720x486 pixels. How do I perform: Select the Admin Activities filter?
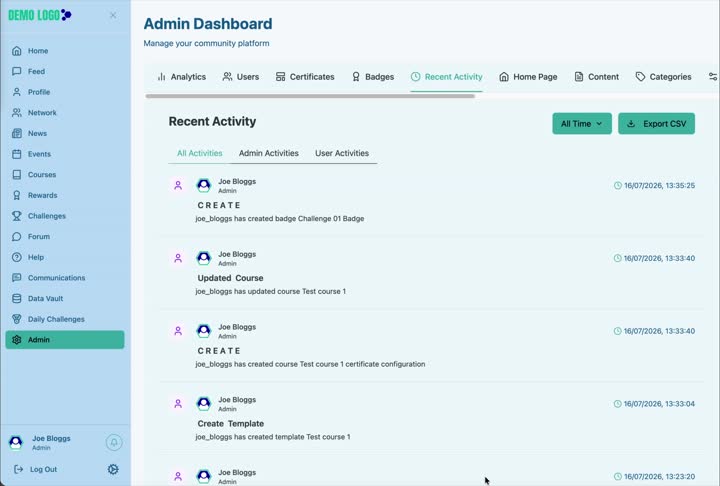pos(269,153)
